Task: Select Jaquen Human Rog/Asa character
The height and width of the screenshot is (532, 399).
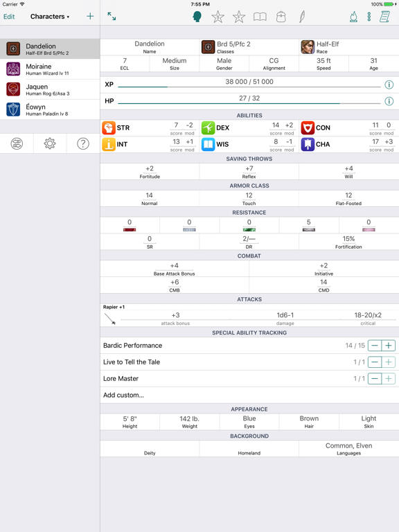Action: pyautogui.click(x=50, y=89)
